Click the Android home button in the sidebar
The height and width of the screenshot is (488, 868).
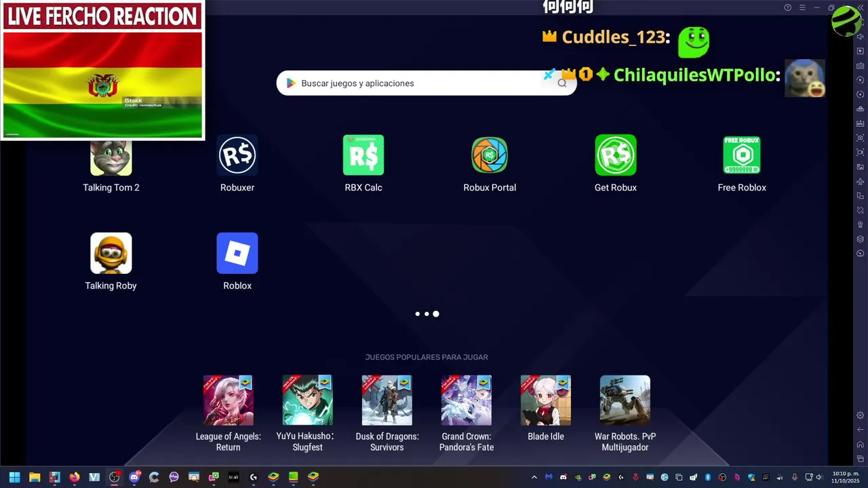[861, 445]
